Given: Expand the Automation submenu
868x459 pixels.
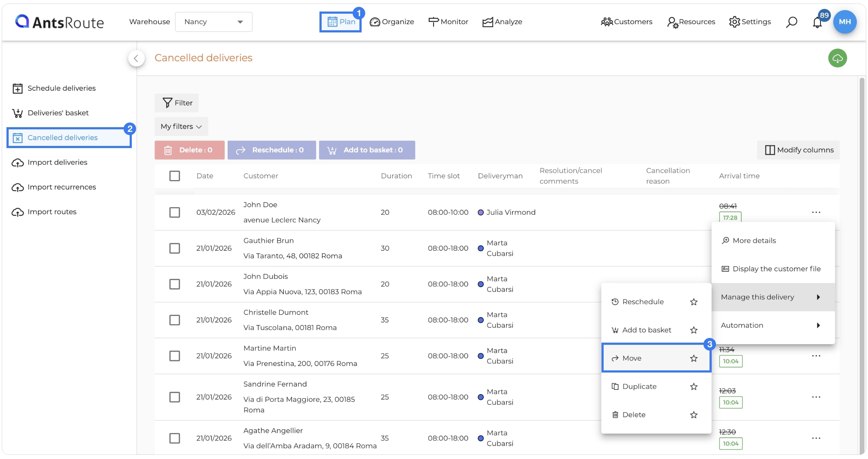Looking at the screenshot, I should (x=773, y=325).
